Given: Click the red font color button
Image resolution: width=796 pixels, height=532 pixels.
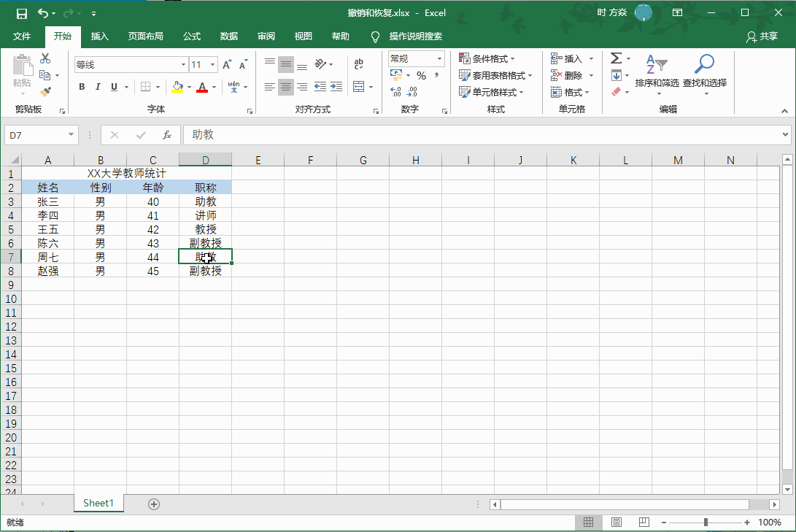Looking at the screenshot, I should click(x=202, y=87).
